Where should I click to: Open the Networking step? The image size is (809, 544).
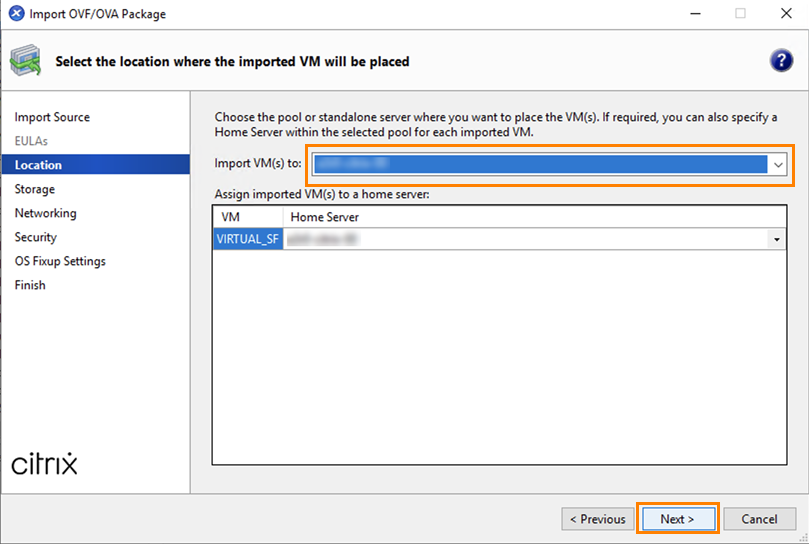pos(45,213)
